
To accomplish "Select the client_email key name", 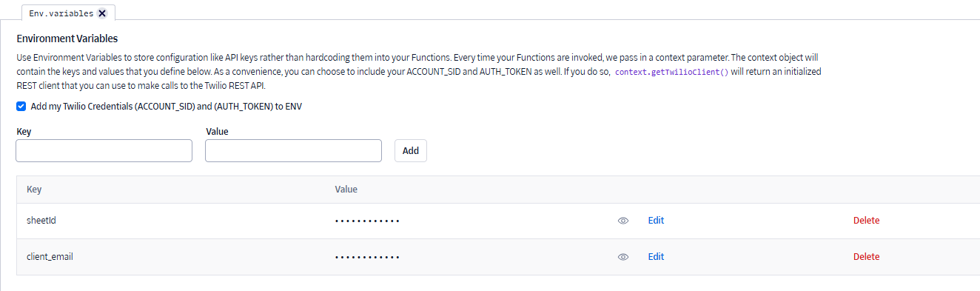I will pos(50,256).
